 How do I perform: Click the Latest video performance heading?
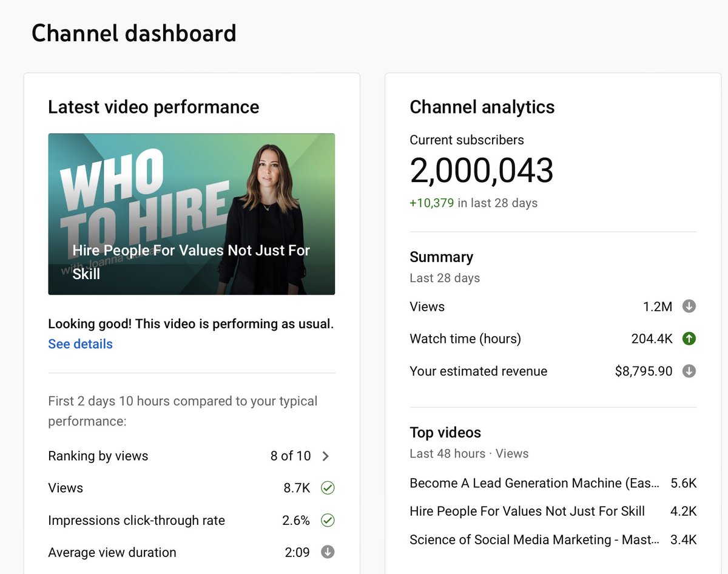click(x=153, y=107)
